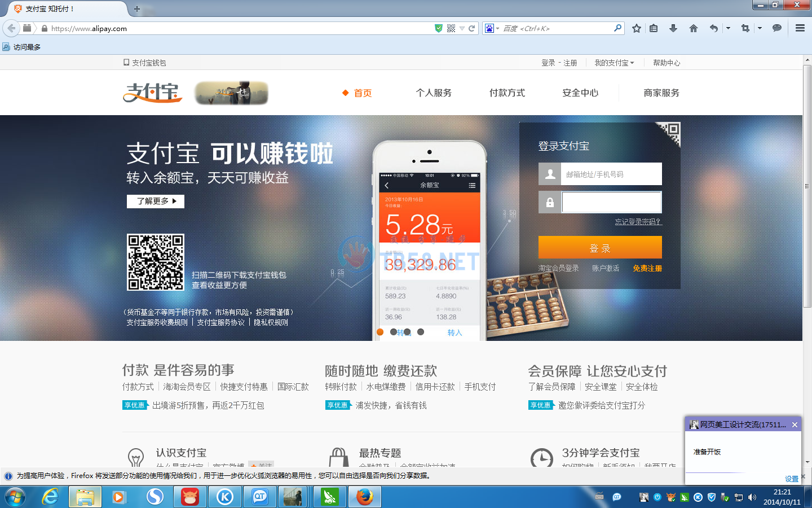Image resolution: width=812 pixels, height=508 pixels.
Task: Open the 隐私权规则 link
Action: 271,322
